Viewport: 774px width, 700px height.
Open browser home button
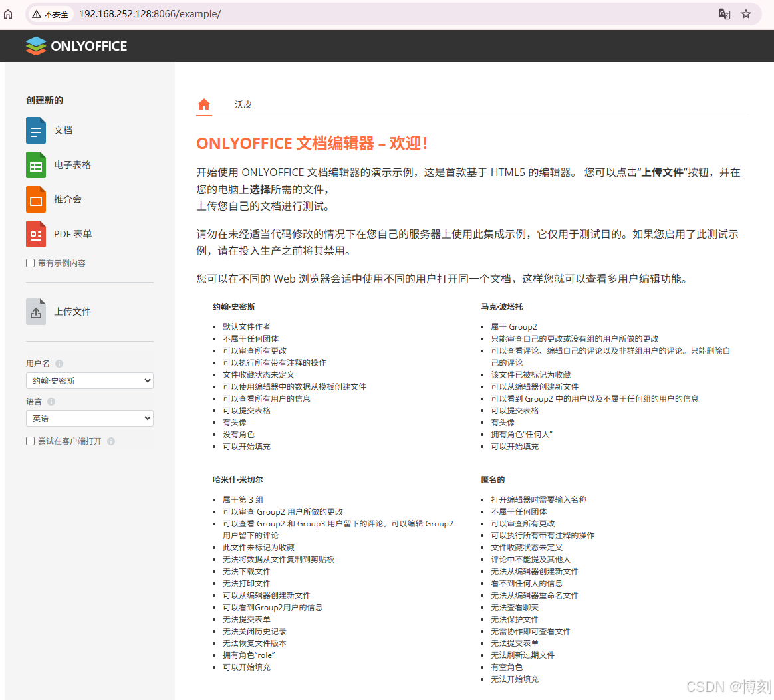click(x=8, y=14)
